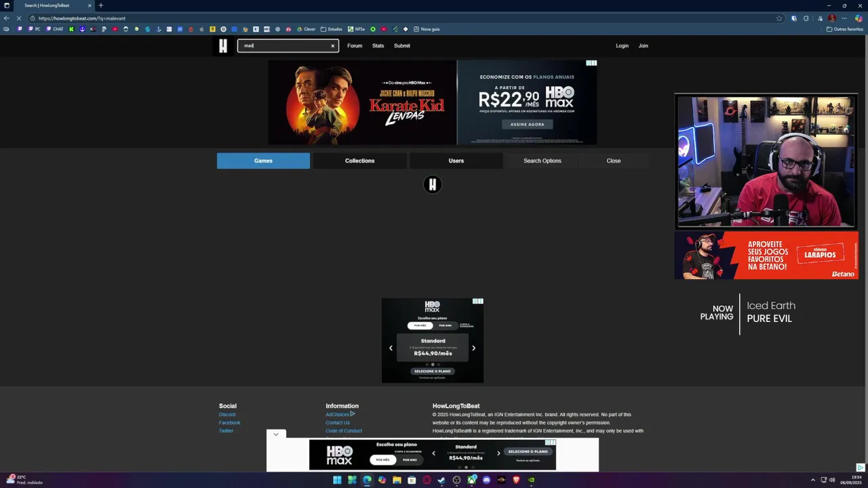Viewport: 868px width, 488px height.
Task: Open the browser profile avatar
Action: [x=832, y=18]
